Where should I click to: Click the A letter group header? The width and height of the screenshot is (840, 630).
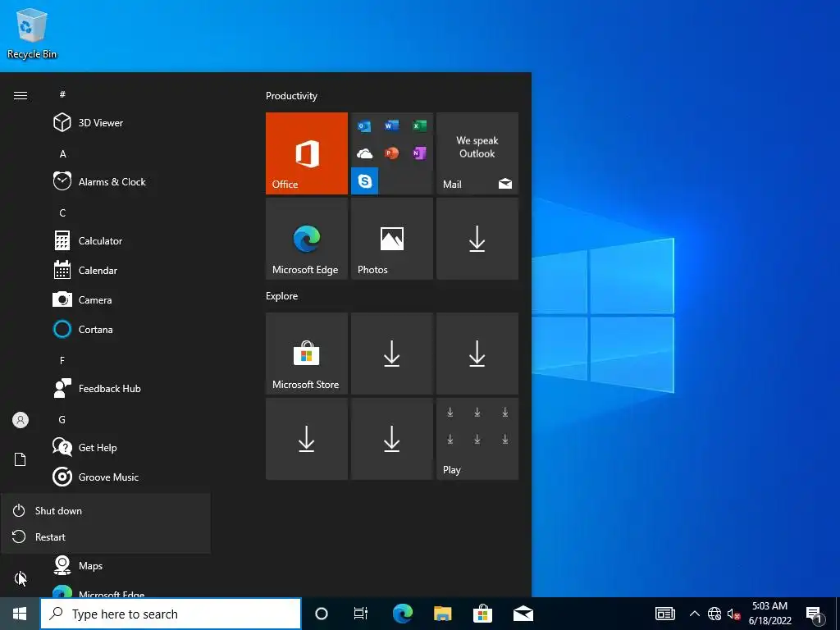point(62,153)
